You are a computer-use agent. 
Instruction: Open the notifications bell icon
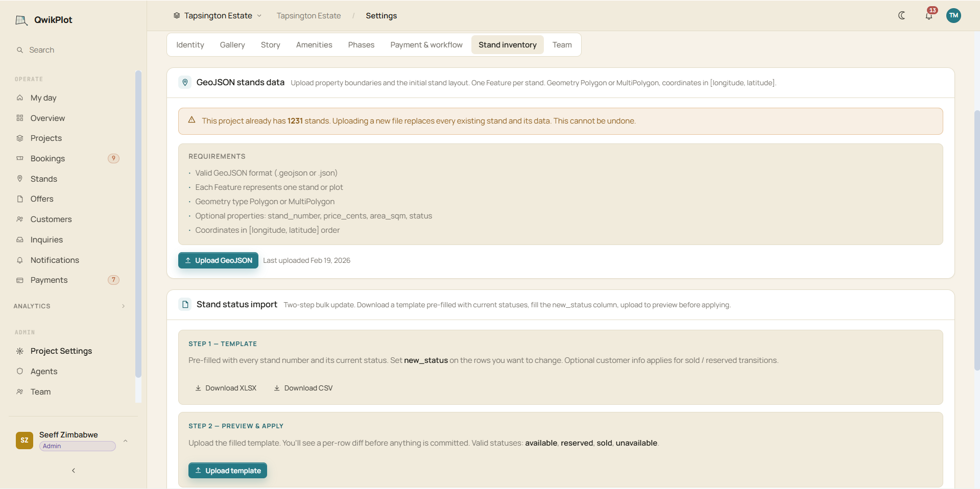[x=929, y=15]
